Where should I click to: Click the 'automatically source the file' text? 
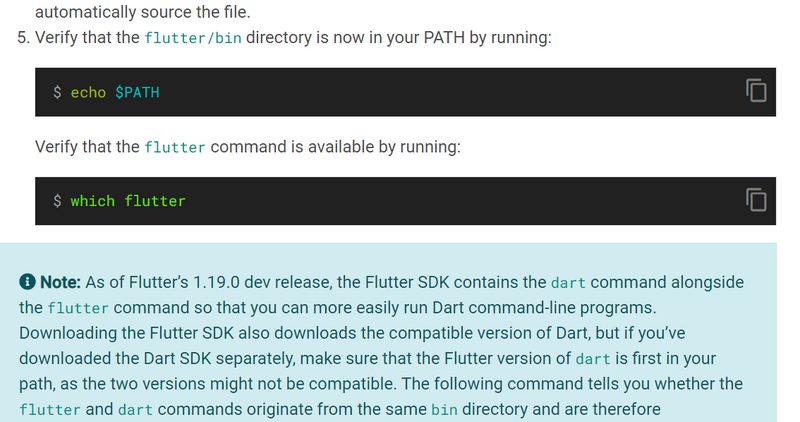click(x=143, y=12)
